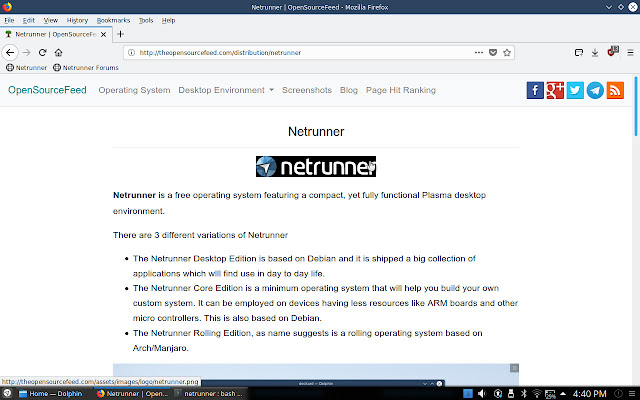640x400 pixels.
Task: Open page actions three-dot menu
Action: (479, 52)
